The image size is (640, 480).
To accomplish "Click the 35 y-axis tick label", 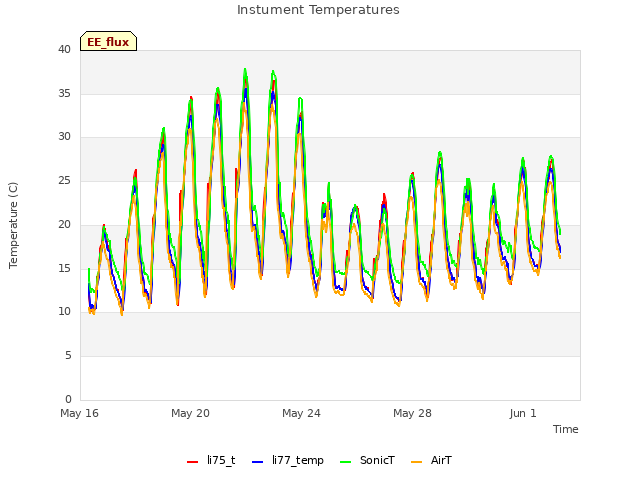I will coord(64,93).
